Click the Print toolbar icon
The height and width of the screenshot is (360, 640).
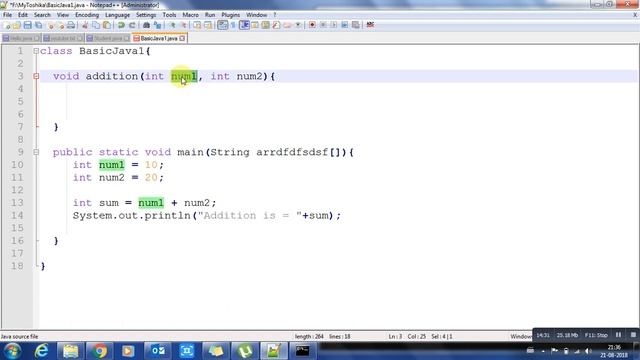point(71,25)
